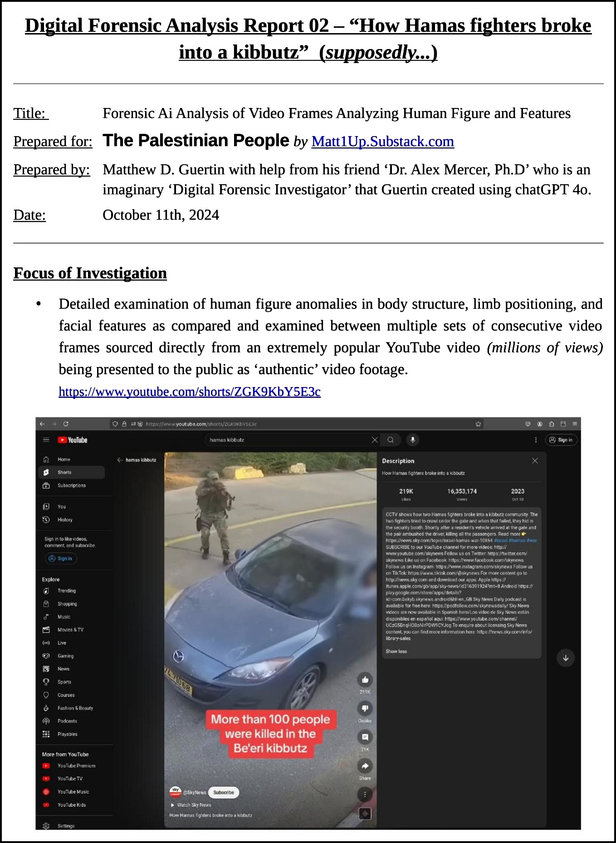Viewport: 616px width, 843px height.
Task: Click the Share arrow button
Action: click(x=365, y=766)
